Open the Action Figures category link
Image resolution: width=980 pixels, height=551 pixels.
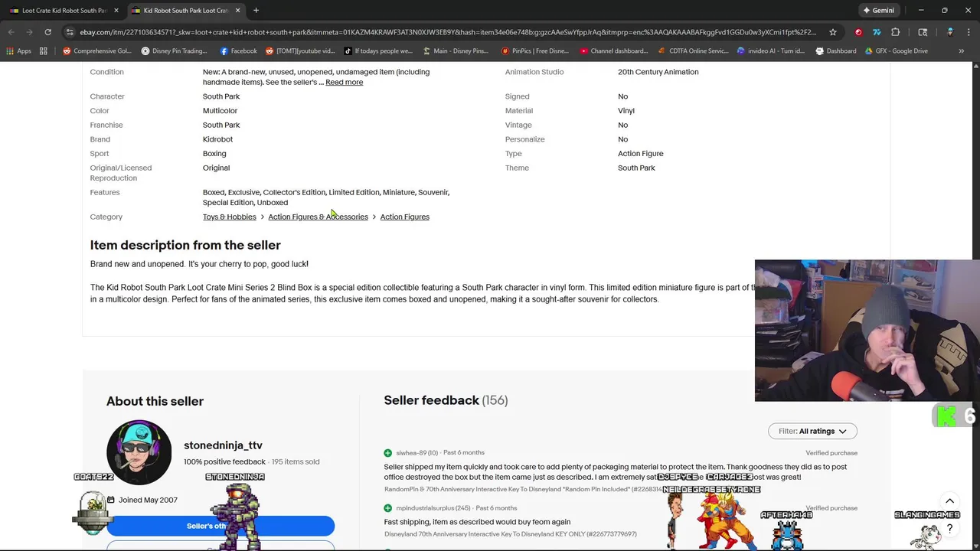404,217
